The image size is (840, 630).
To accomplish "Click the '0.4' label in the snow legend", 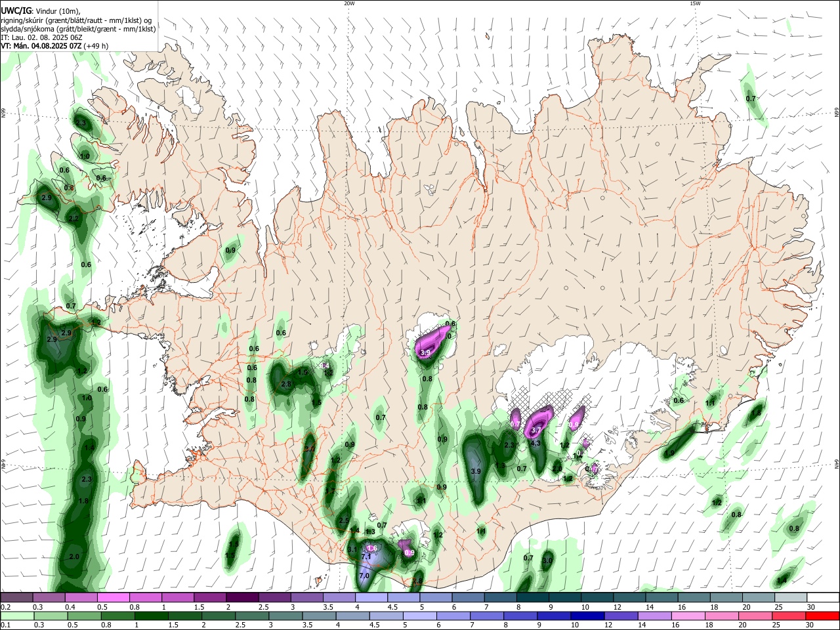I will (70, 607).
